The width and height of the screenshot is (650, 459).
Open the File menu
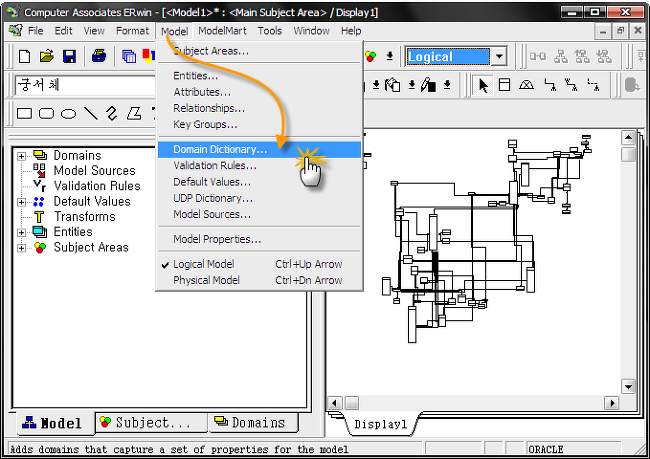(x=35, y=31)
